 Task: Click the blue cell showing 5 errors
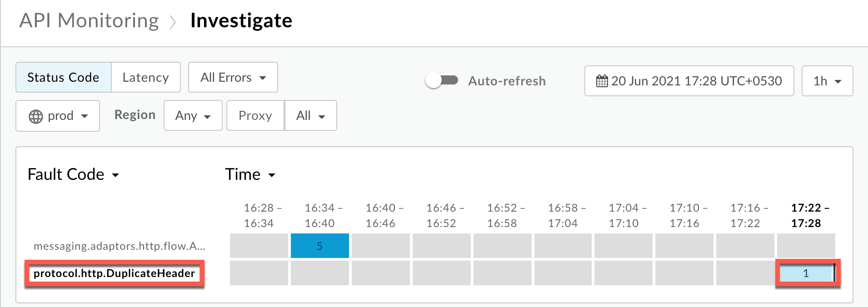click(x=319, y=246)
